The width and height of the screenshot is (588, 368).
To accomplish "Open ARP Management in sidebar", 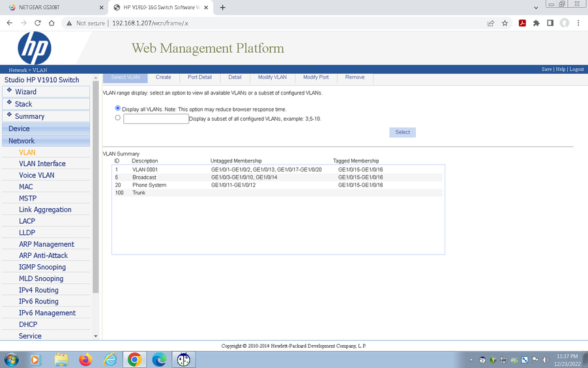I will click(x=46, y=245).
